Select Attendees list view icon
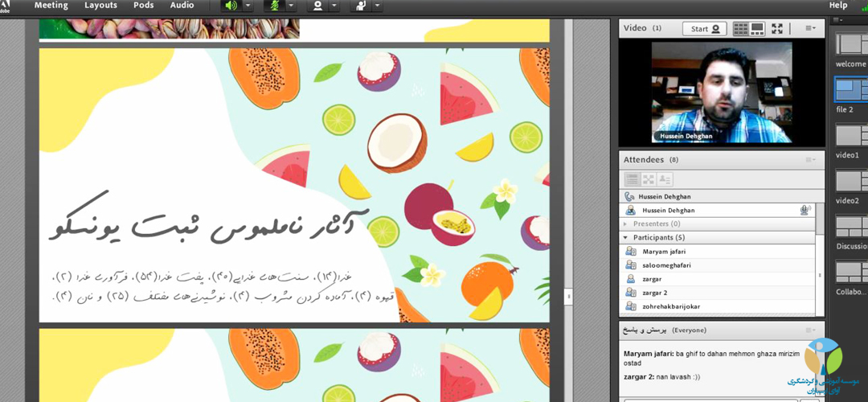Viewport: 868px width, 402px height. pos(632,179)
